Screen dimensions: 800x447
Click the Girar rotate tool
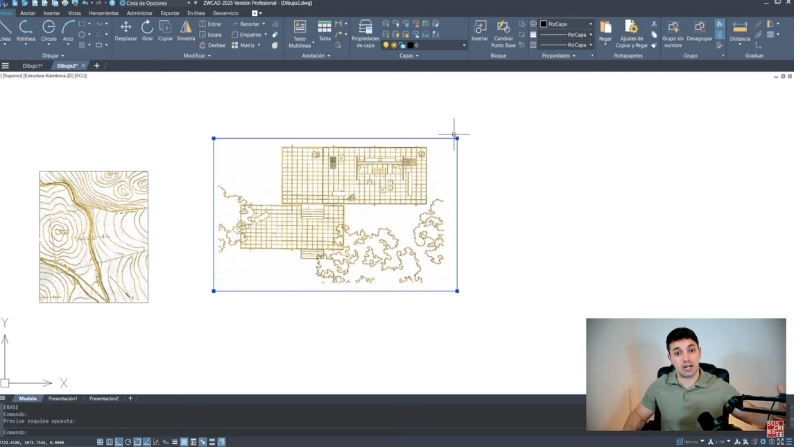[147, 30]
